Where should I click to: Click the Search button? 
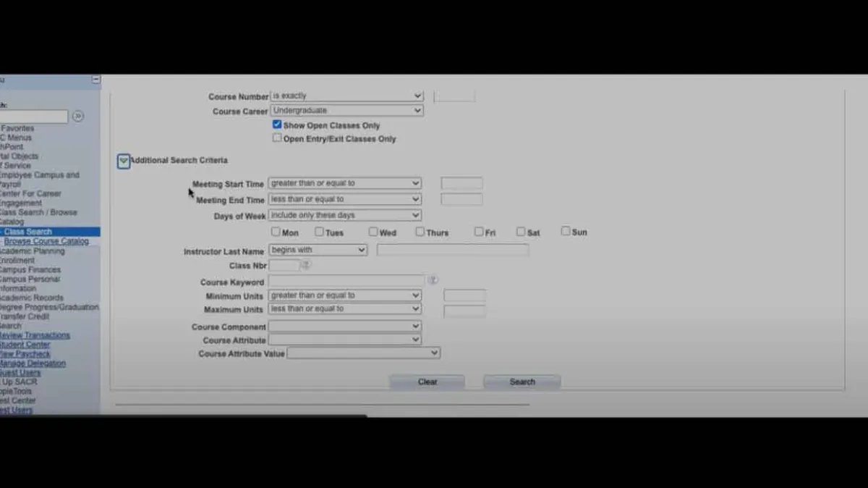pyautogui.click(x=522, y=382)
